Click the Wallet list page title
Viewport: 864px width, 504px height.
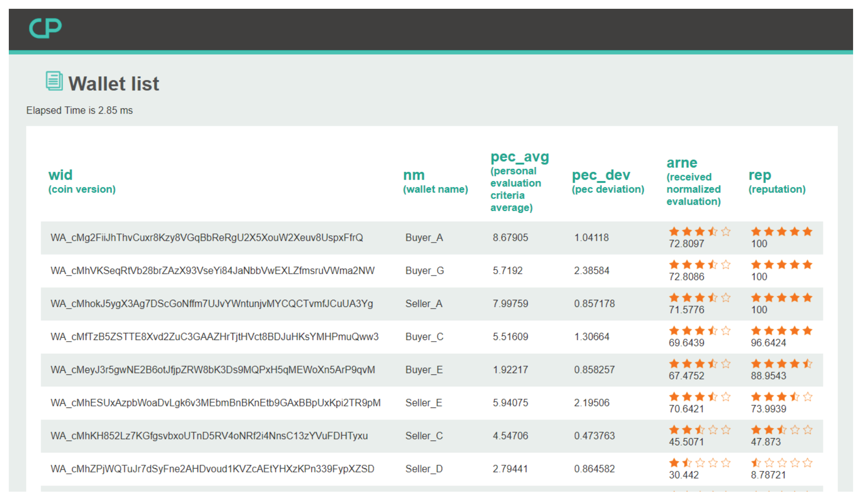point(113,84)
